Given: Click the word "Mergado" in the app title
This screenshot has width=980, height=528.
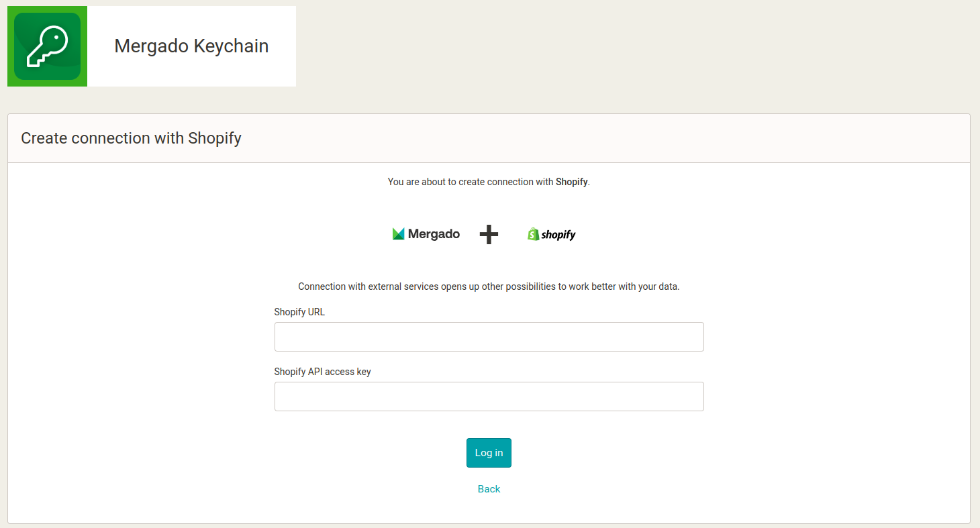Looking at the screenshot, I should [151, 46].
